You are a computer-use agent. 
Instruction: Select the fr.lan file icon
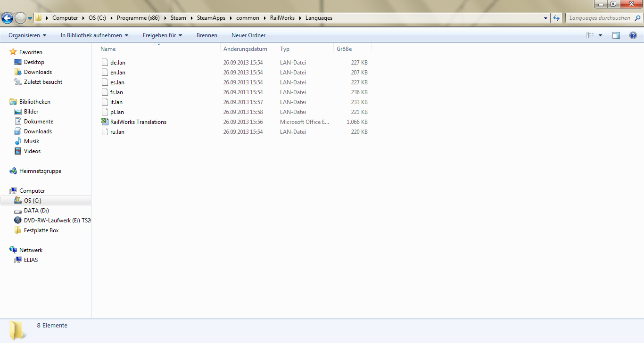click(105, 92)
